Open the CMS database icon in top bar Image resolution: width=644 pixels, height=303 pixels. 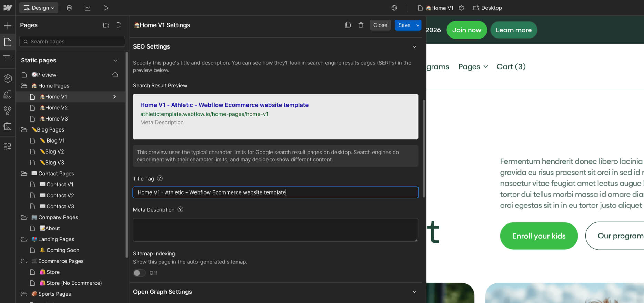click(x=69, y=8)
